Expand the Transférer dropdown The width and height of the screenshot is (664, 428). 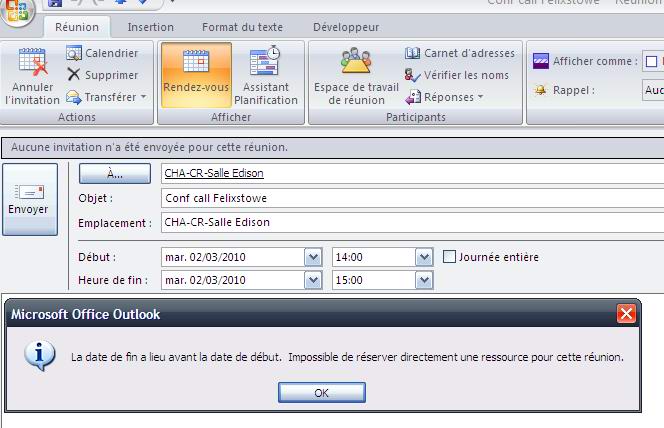point(143,97)
